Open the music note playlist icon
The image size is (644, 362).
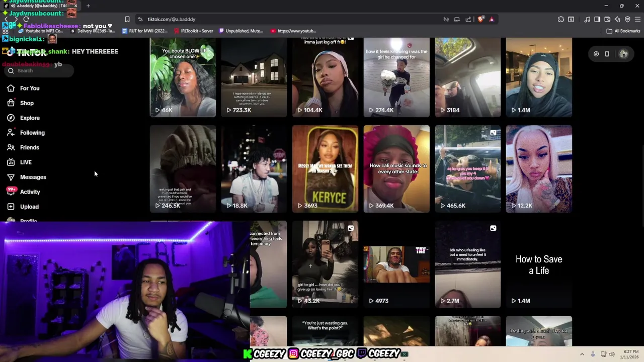(587, 19)
